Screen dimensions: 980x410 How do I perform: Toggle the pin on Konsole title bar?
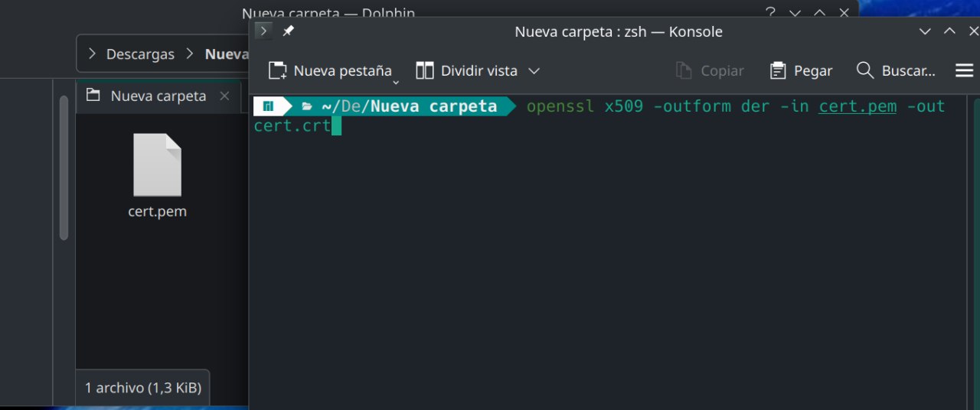click(288, 31)
